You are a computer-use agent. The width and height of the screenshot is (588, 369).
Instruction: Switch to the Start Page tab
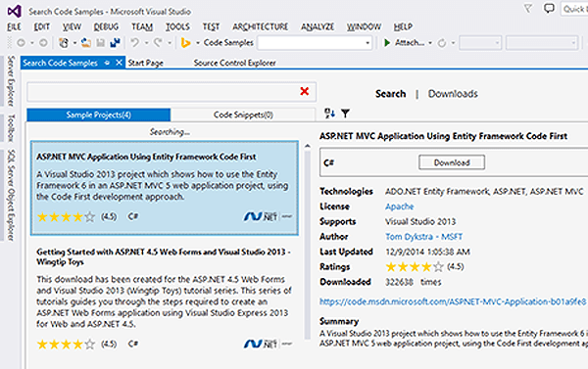point(145,63)
